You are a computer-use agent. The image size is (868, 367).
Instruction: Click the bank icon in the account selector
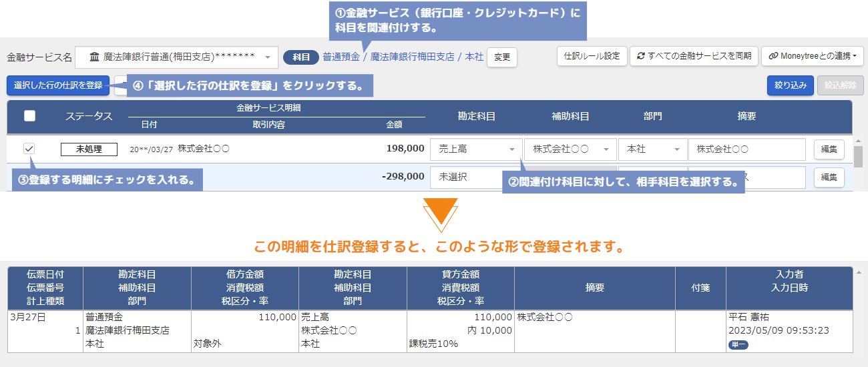tap(95, 57)
